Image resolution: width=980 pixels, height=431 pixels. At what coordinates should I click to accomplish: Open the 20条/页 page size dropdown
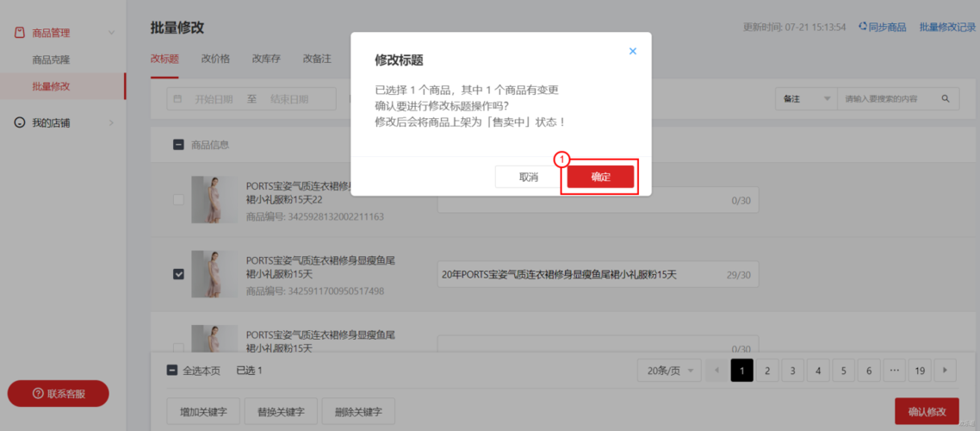pyautogui.click(x=669, y=371)
